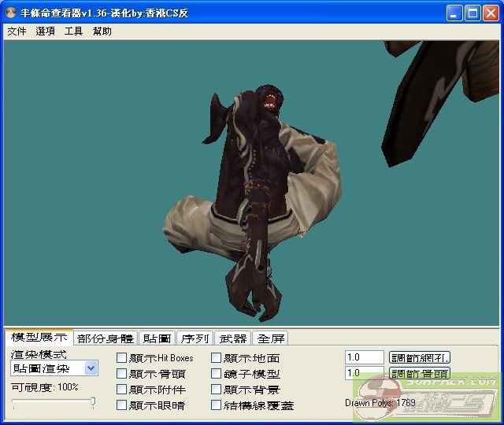Expand the 渲染模式 dropdown
Image resolution: width=504 pixels, height=425 pixels.
[91, 368]
